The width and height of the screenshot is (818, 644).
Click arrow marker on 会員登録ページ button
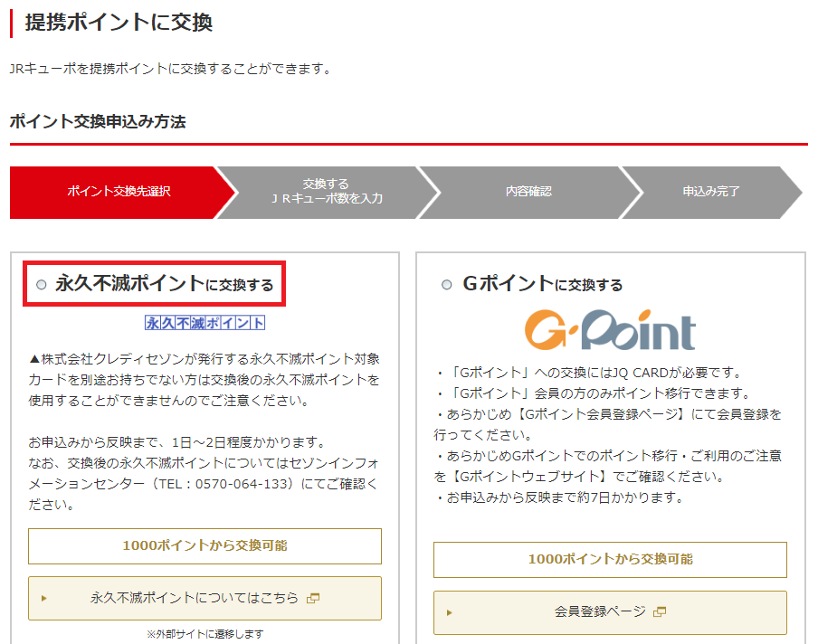(450, 612)
